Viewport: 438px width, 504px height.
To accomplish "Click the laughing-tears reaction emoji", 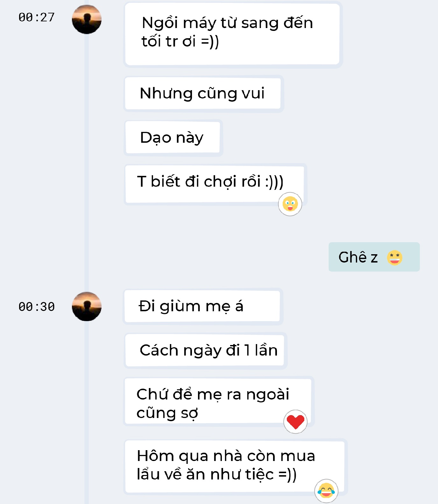I will [x=326, y=491].
